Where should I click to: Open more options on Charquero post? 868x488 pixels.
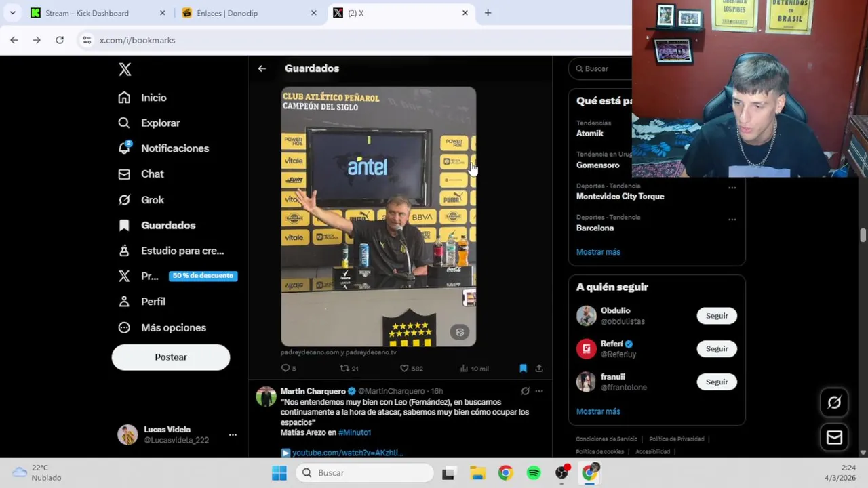click(x=539, y=391)
